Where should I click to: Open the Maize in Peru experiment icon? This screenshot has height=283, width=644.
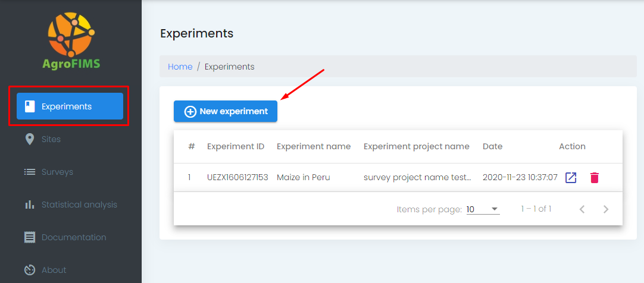[x=571, y=178]
